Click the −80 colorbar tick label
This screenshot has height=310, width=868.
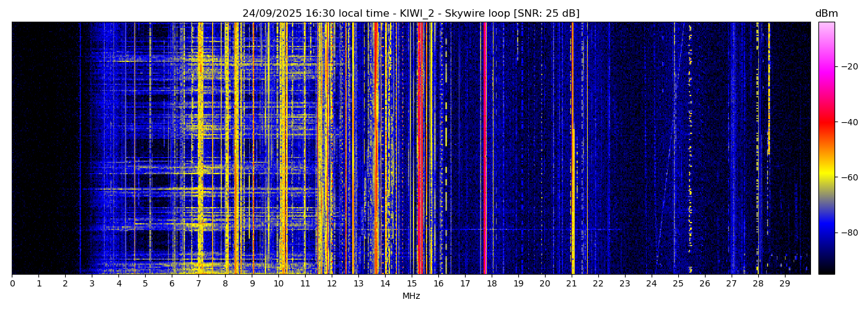tap(848, 232)
